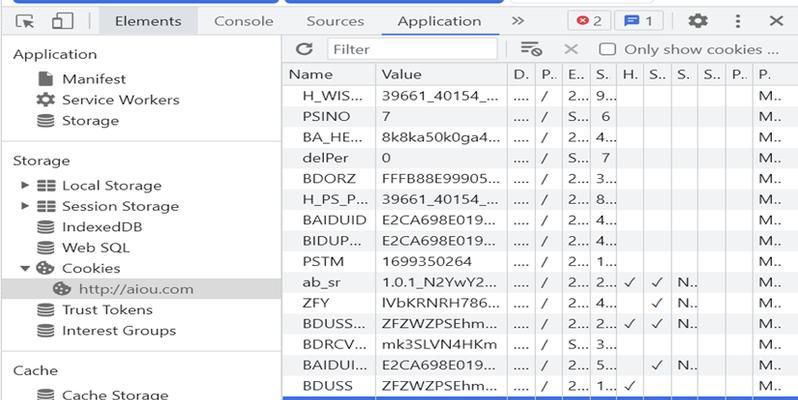Image resolution: width=798 pixels, height=400 pixels.
Task: Select the PSTM cookie name
Action: (323, 262)
